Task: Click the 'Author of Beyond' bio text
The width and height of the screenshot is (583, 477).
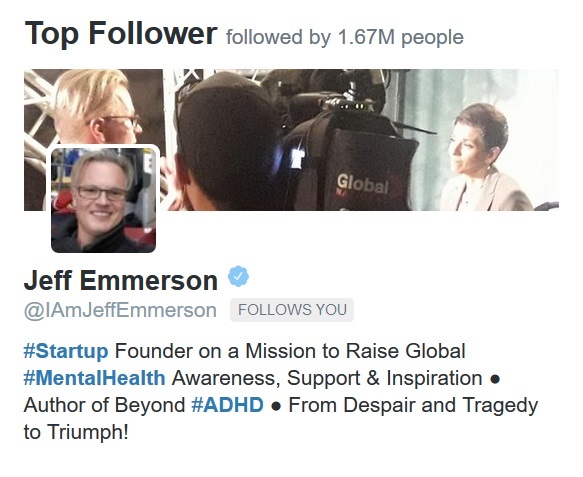Action: [x=104, y=405]
